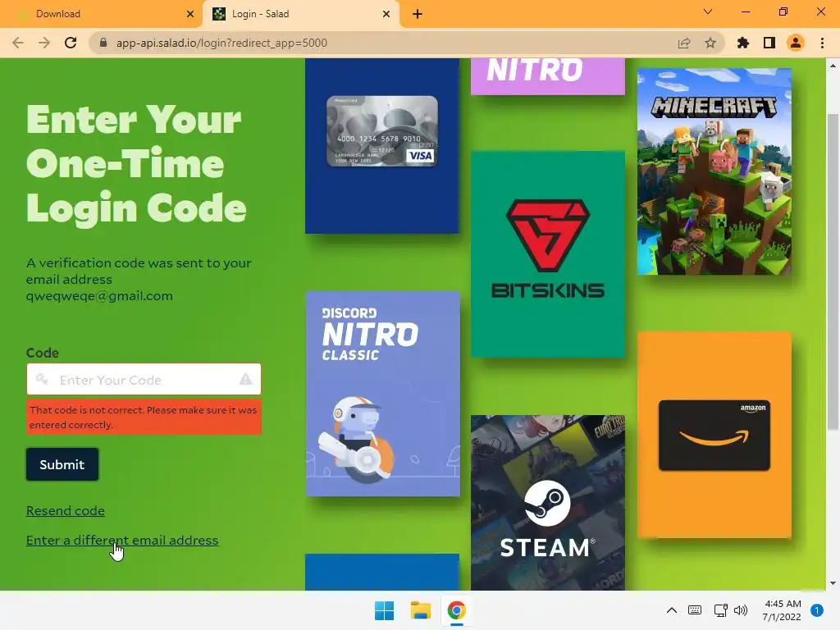Screen dimensions: 840x630
Task: Toggle the Chrome side panel
Action: click(x=769, y=43)
